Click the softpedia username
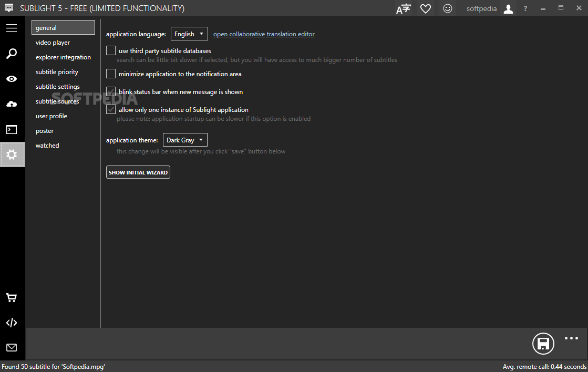 481,8
